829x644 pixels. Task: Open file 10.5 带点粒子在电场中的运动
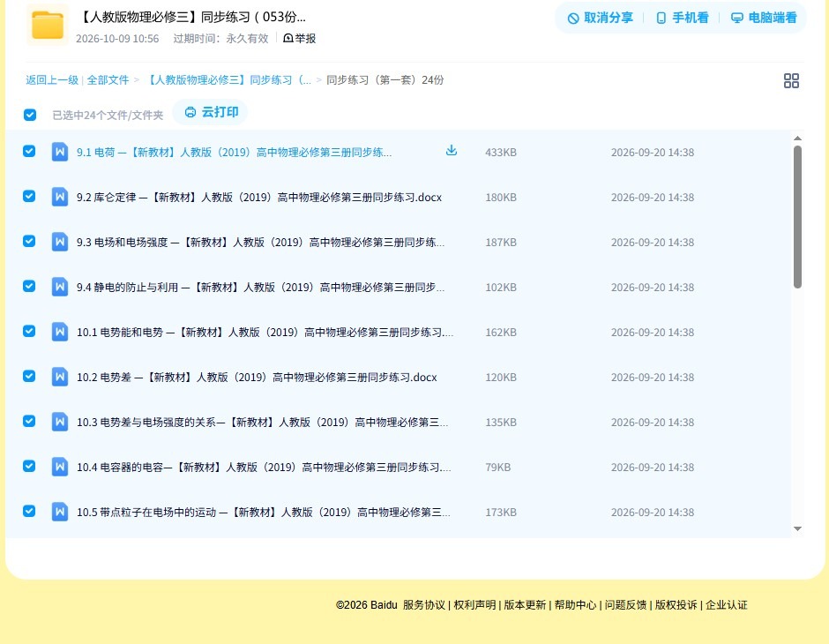264,512
